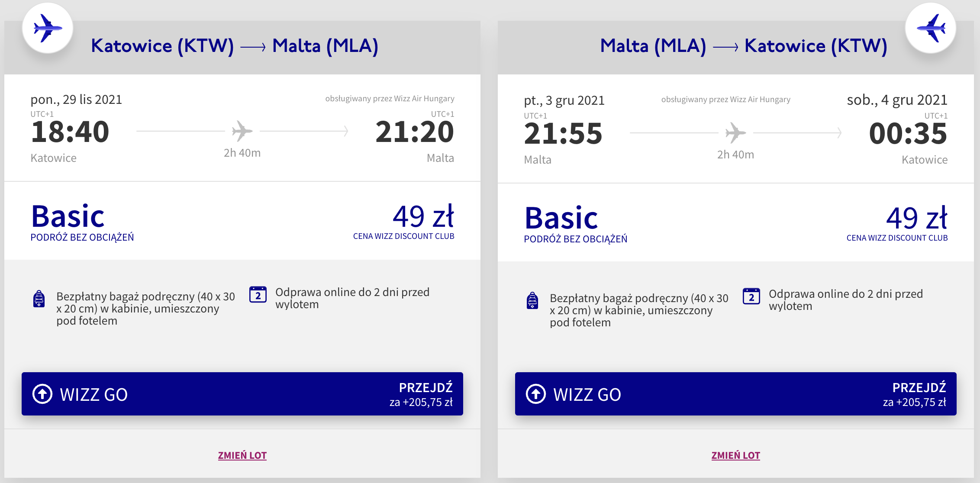Click the 49 zł price on return card

[917, 218]
